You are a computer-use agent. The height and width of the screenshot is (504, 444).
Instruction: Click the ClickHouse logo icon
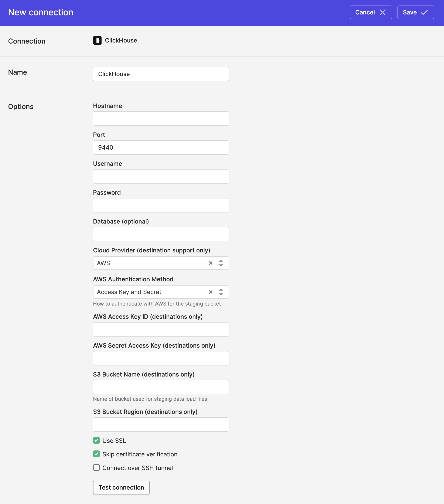pyautogui.click(x=97, y=40)
